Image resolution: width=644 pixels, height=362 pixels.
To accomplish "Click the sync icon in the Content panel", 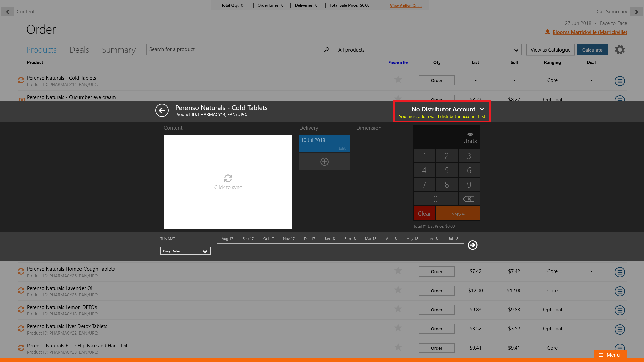I will coord(228,178).
